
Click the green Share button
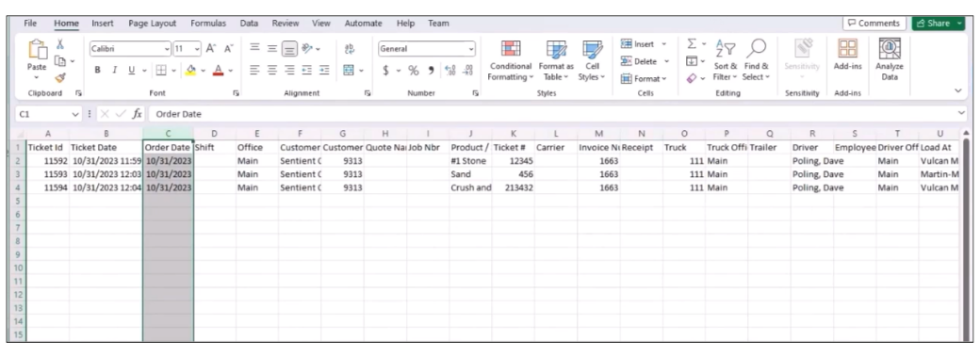939,24
